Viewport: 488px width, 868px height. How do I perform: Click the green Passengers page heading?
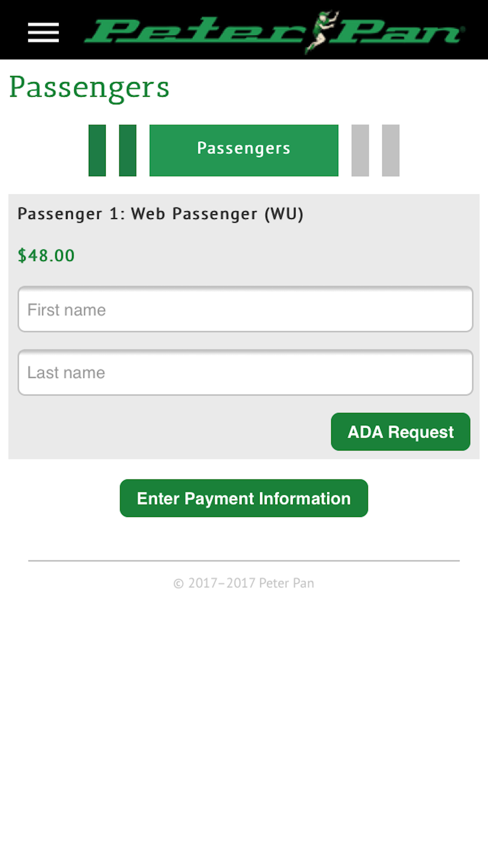(x=90, y=88)
